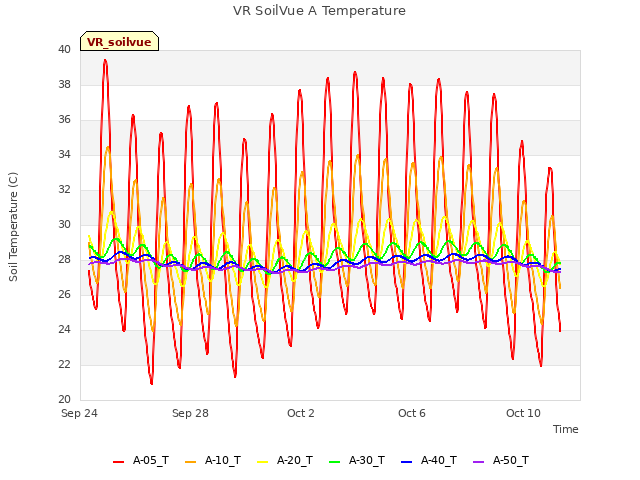Click the Oct 10 x-axis label
Viewport: 640px width, 480px height.
(523, 413)
